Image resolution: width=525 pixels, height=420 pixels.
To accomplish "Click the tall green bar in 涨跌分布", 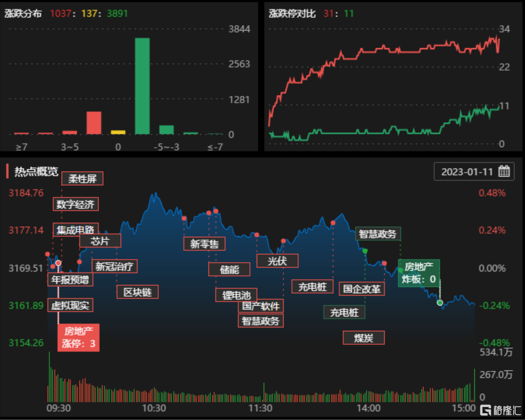I will 143,86.
